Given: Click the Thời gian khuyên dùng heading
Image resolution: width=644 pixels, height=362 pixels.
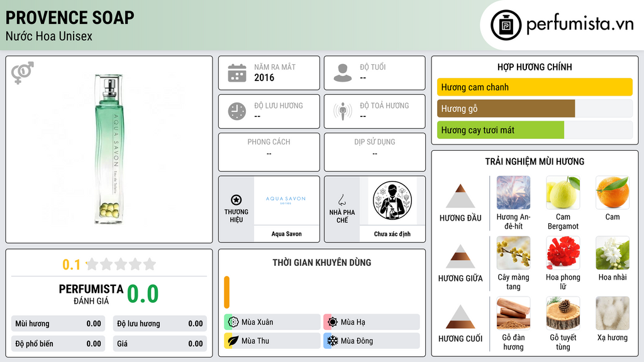Looking at the screenshot, I should point(322,263).
